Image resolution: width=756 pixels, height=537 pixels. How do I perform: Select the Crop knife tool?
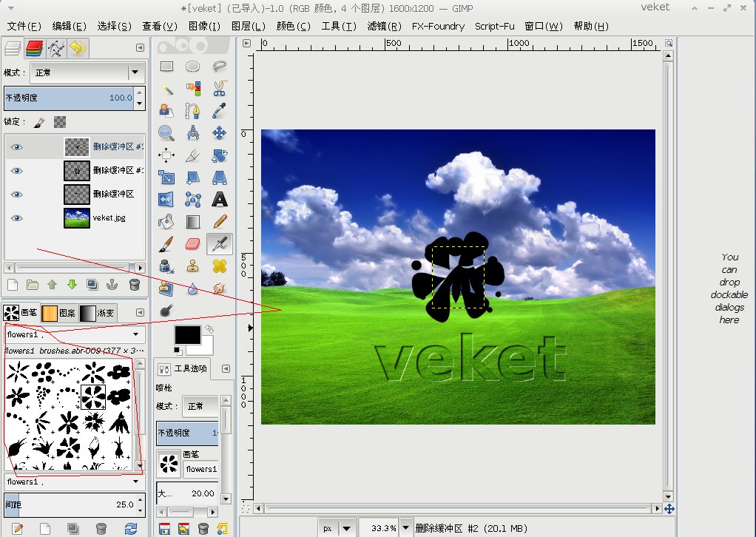tap(193, 155)
